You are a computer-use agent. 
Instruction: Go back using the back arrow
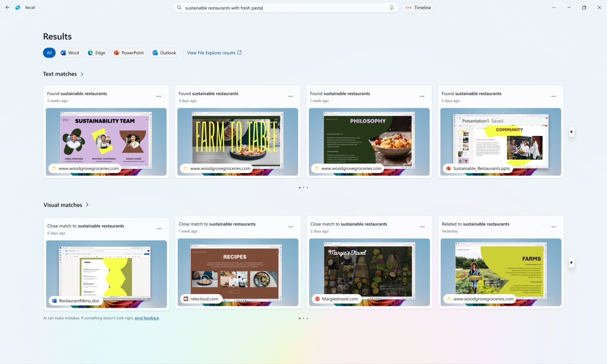[7, 8]
